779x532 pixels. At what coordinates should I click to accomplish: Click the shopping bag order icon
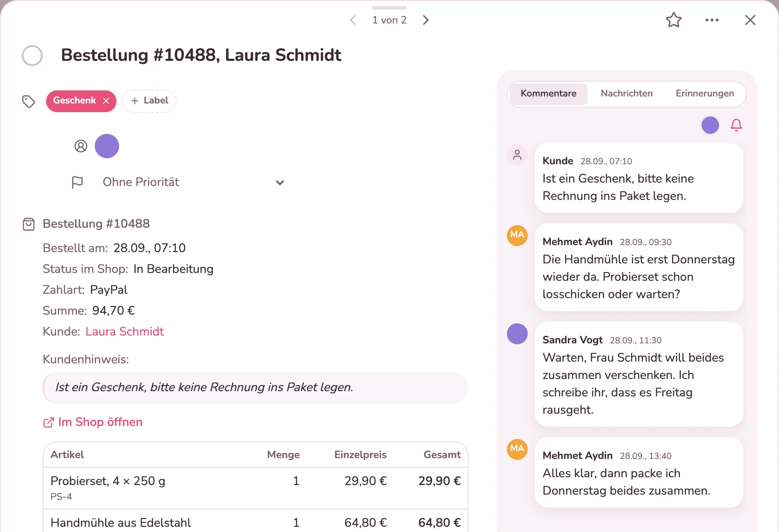coord(29,224)
